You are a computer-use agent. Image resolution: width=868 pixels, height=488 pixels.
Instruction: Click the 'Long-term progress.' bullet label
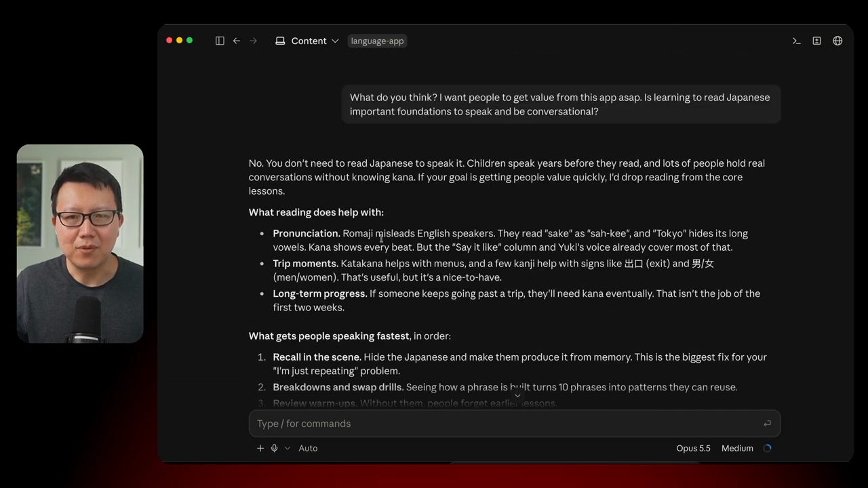tap(320, 293)
